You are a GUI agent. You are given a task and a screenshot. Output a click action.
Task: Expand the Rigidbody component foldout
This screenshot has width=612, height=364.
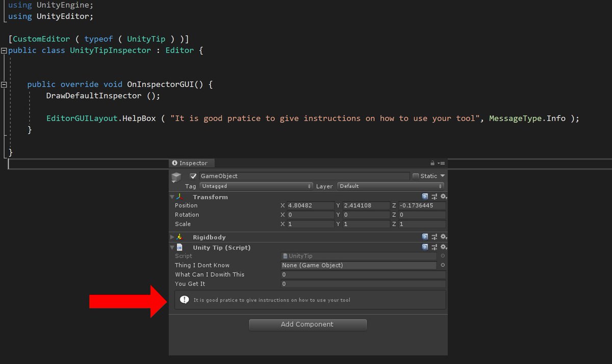tap(172, 237)
